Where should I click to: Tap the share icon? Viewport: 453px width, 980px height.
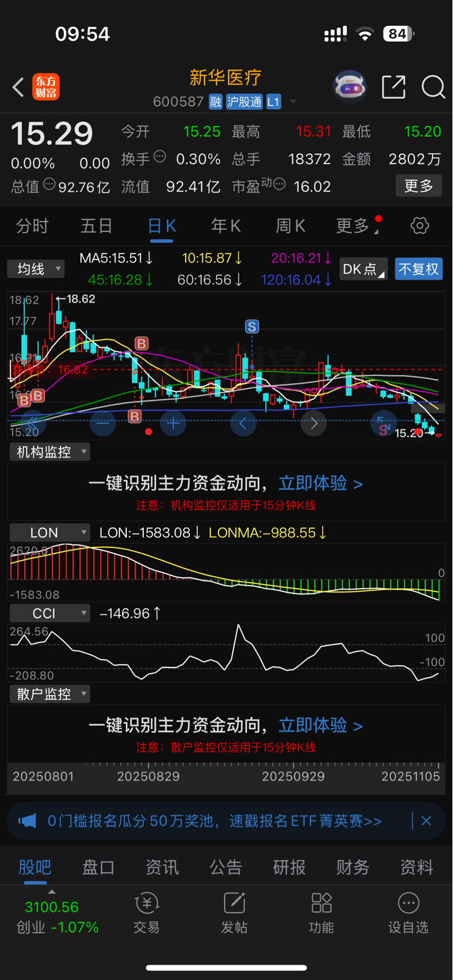(394, 87)
